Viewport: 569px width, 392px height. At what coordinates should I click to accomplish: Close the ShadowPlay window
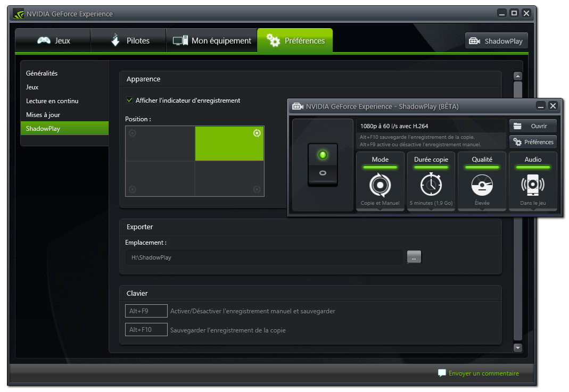(552, 106)
